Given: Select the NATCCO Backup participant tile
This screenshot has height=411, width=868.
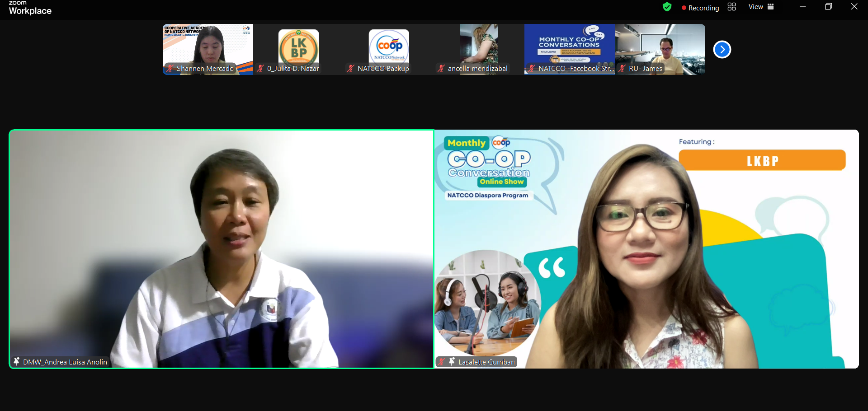Looking at the screenshot, I should 389,49.
